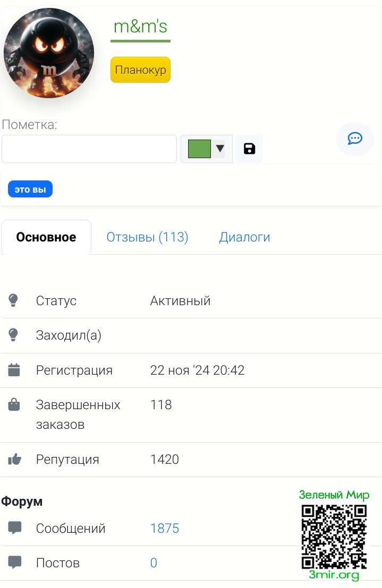Image resolution: width=382 pixels, height=588 pixels.
Task: Open the 1875 messages count link
Action: 165,529
